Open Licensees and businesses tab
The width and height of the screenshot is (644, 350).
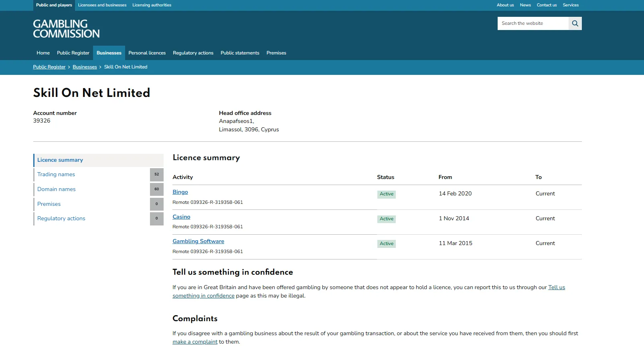click(x=102, y=5)
